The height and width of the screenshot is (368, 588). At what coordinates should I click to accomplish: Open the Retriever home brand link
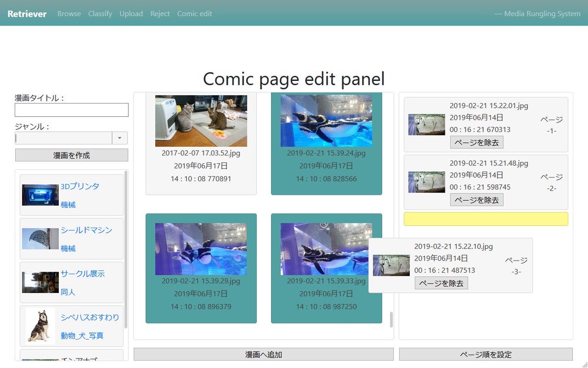[x=27, y=14]
